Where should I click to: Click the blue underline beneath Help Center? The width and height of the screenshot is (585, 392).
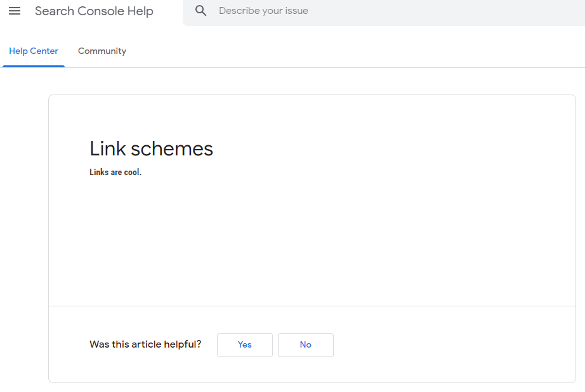(x=34, y=67)
